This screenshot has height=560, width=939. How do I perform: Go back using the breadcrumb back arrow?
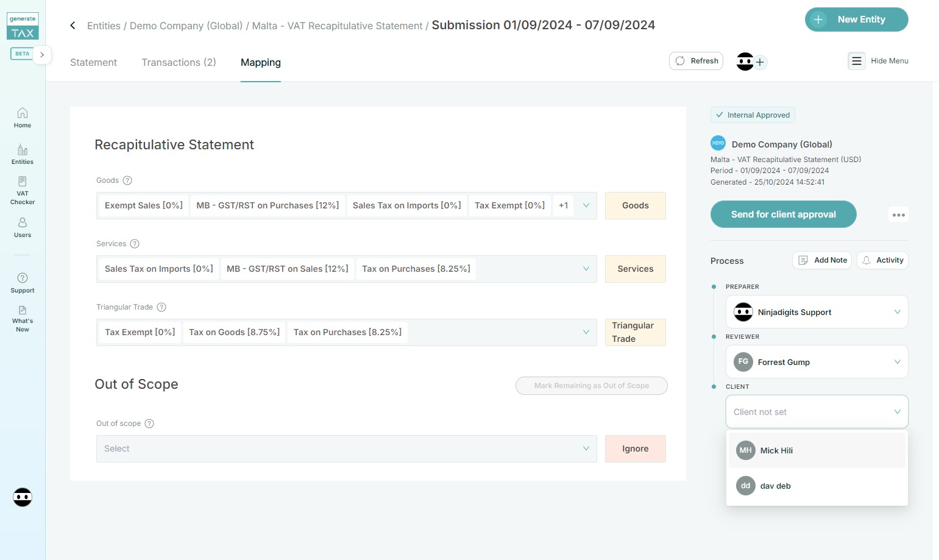click(73, 26)
